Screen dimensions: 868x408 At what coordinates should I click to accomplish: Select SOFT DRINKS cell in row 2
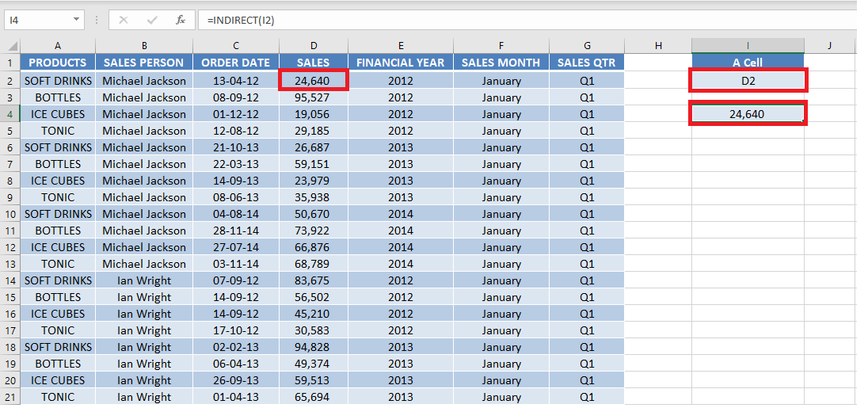coord(58,81)
